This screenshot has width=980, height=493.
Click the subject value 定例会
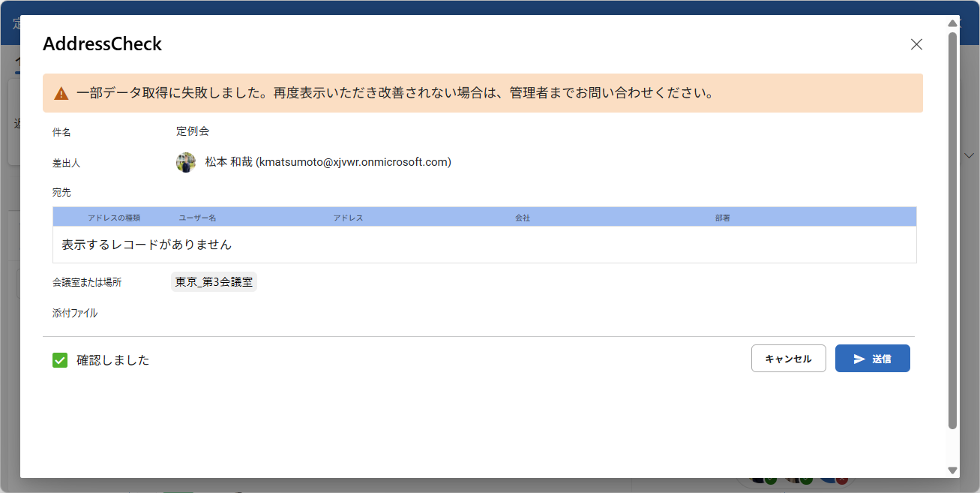(193, 131)
